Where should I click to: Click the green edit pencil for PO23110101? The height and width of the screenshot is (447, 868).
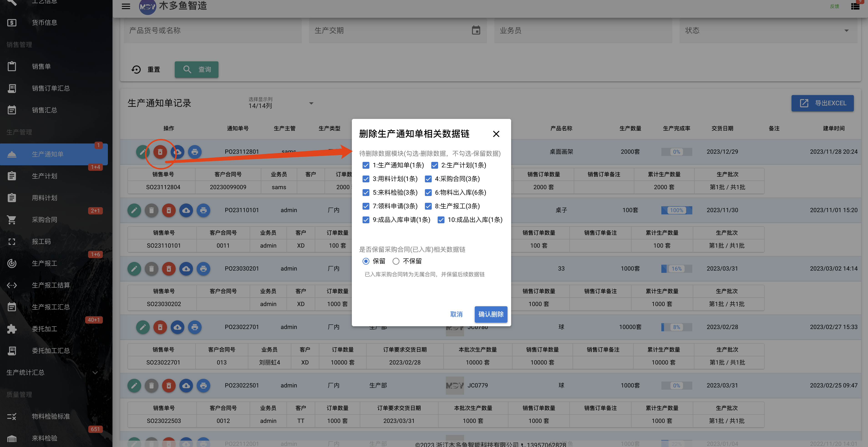click(x=134, y=210)
